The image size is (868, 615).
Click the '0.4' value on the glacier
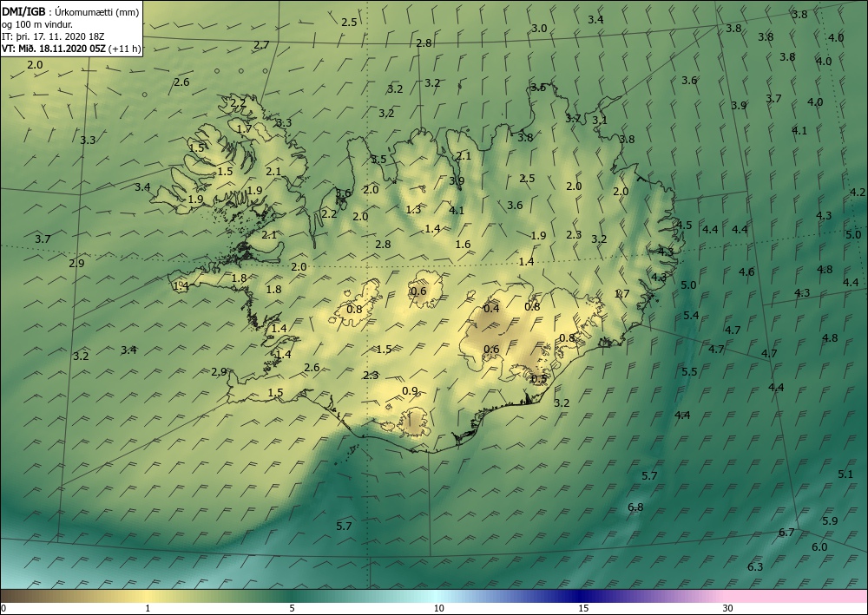pyautogui.click(x=491, y=308)
